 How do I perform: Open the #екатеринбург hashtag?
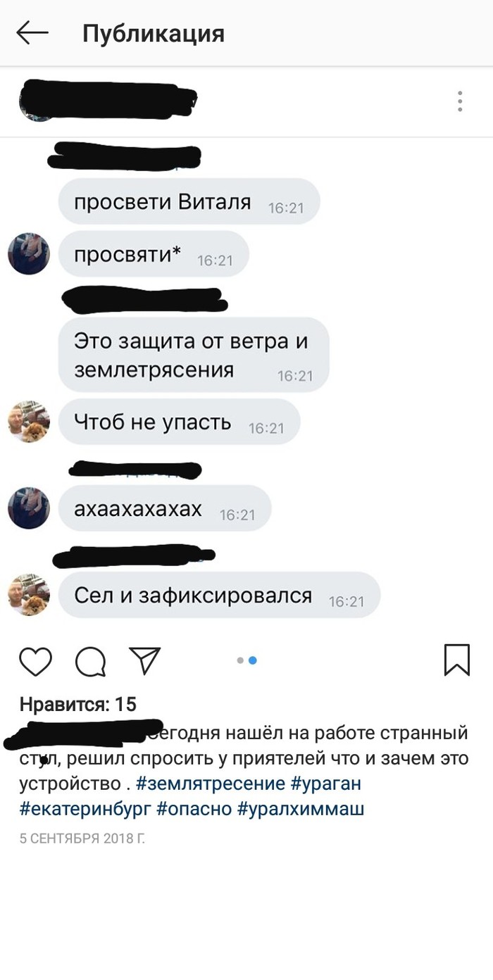click(x=85, y=809)
